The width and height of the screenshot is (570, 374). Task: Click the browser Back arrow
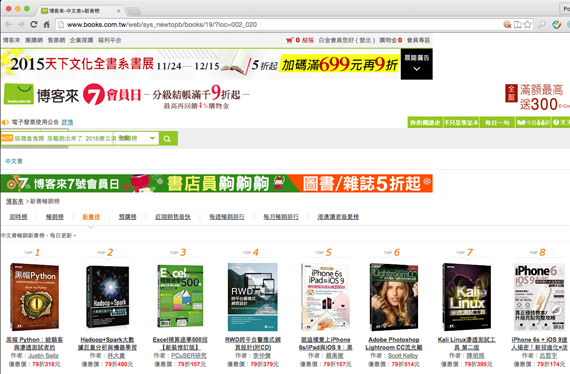click(8, 24)
